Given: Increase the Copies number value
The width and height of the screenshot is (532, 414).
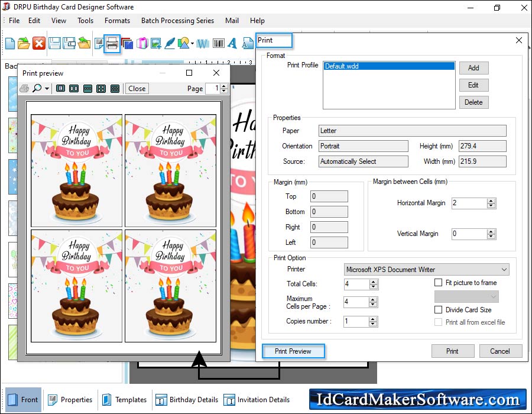Looking at the screenshot, I should 373,319.
